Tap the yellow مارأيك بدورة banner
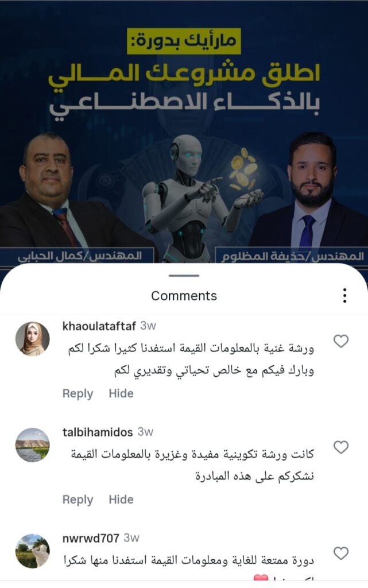Screen dimensions: 368x588 pos(184,41)
